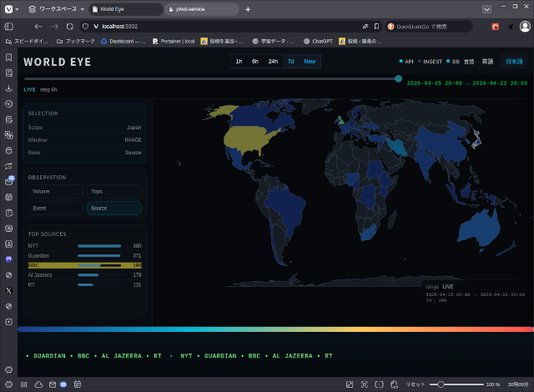Open the Bookmarks panel in the sidebar
The image size is (534, 392).
pos(8,58)
